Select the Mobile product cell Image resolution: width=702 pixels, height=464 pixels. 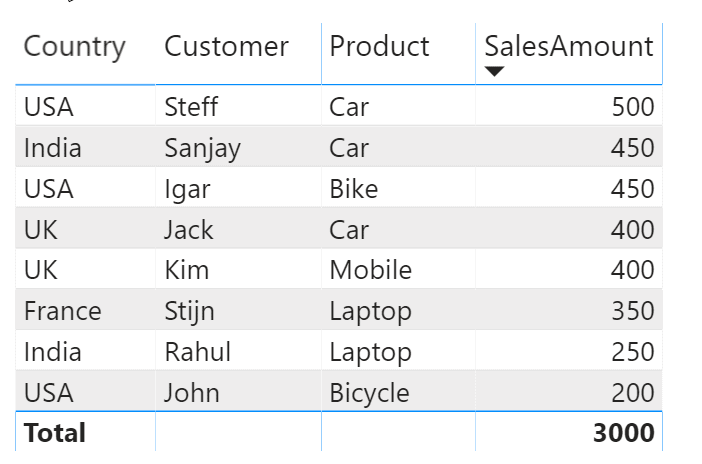click(x=370, y=270)
